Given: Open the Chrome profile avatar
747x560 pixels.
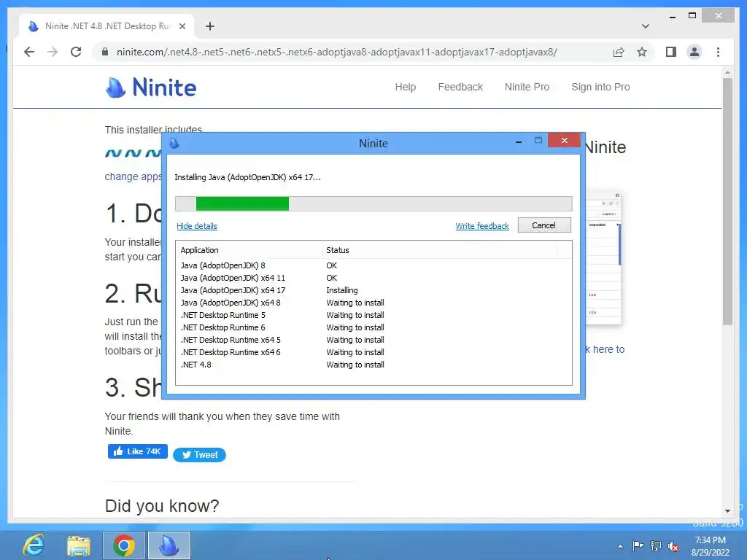Looking at the screenshot, I should pos(694,52).
